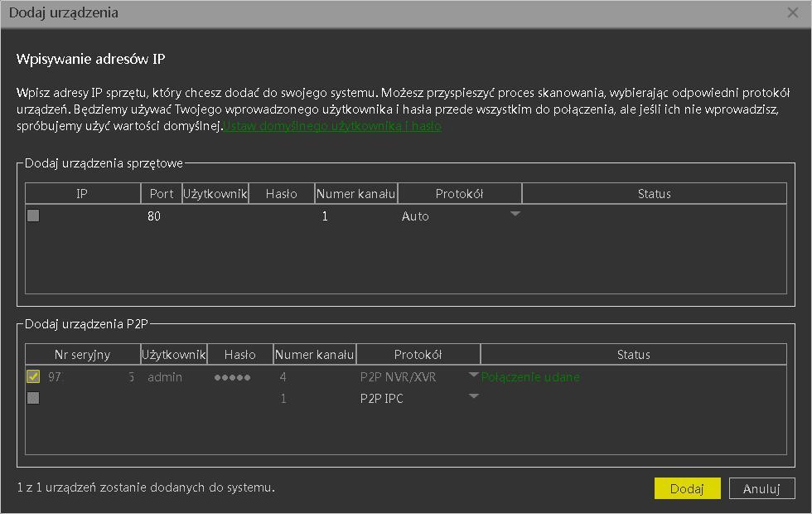Open the 'Ustaw domyślnego użytkownika i hasło' link
This screenshot has width=812, height=514.
tap(332, 126)
